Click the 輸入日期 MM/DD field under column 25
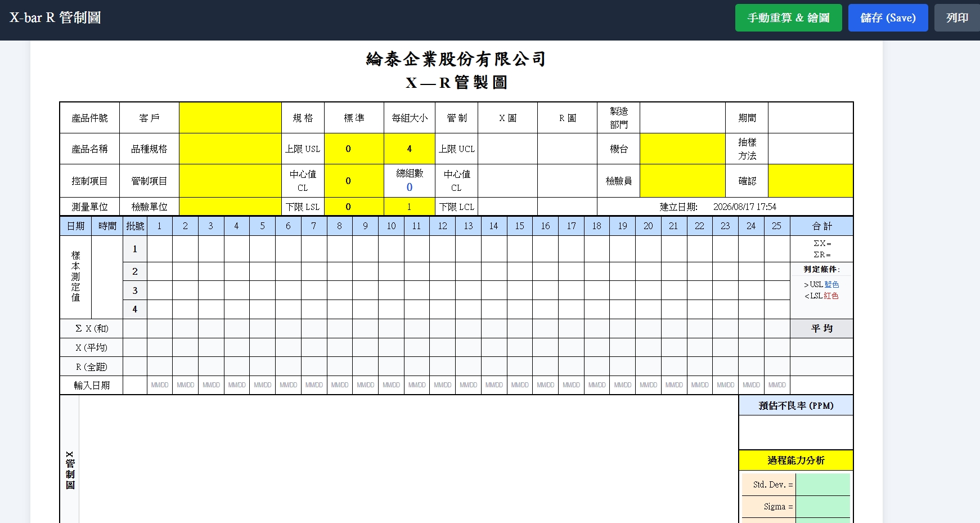Viewport: 980px width, 523px height. (777, 385)
